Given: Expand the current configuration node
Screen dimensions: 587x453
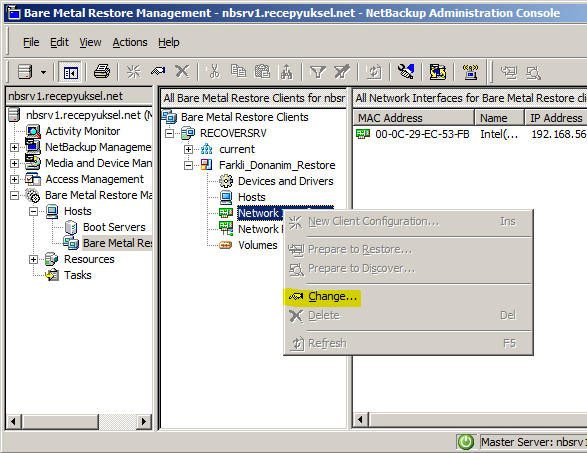Looking at the screenshot, I should tap(188, 149).
